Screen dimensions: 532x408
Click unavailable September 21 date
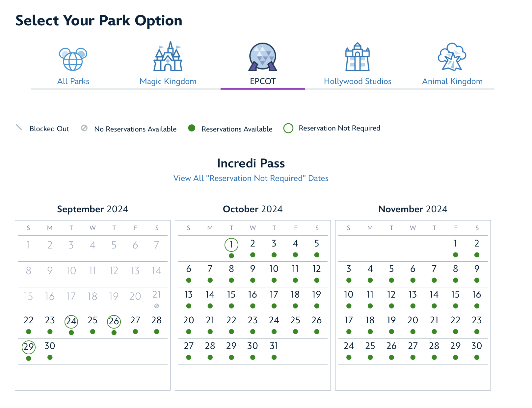point(157,295)
